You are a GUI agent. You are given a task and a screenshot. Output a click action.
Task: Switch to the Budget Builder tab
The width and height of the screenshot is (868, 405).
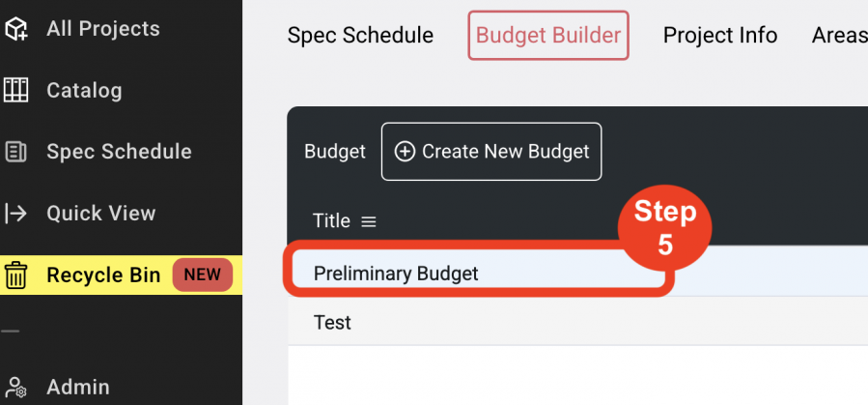tap(548, 36)
